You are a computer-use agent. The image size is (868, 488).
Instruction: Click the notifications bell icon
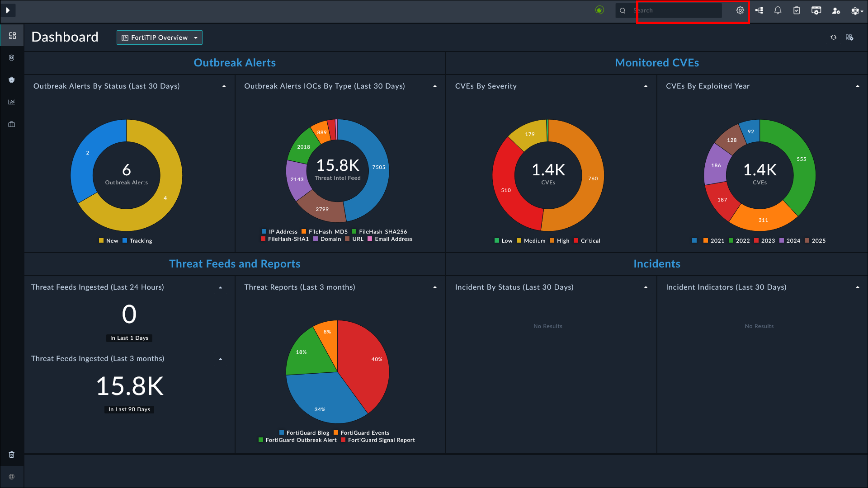click(778, 10)
